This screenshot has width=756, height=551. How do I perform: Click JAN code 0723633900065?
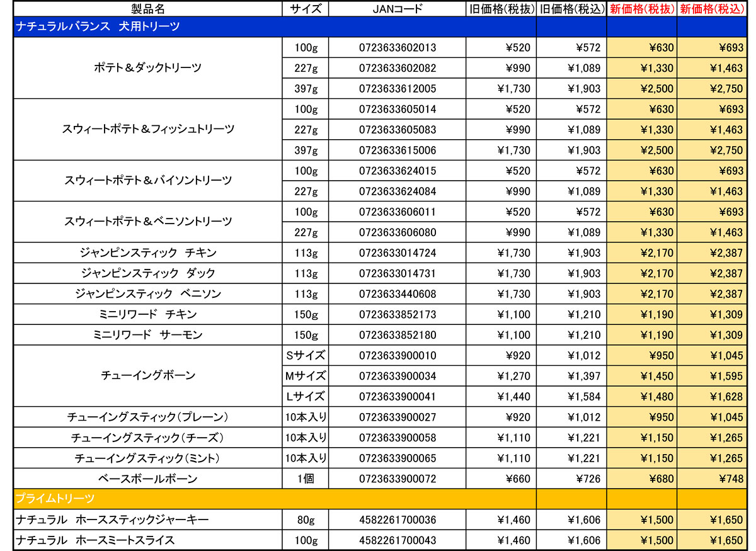pos(398,458)
